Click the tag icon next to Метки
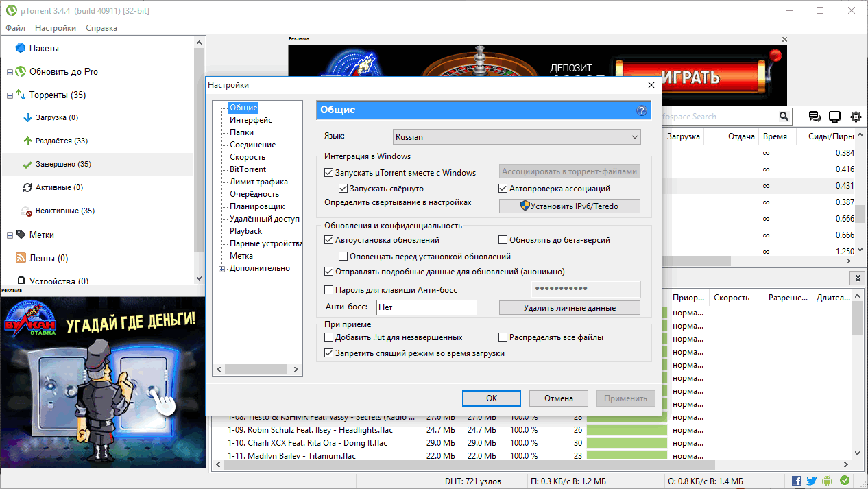 [x=21, y=235]
